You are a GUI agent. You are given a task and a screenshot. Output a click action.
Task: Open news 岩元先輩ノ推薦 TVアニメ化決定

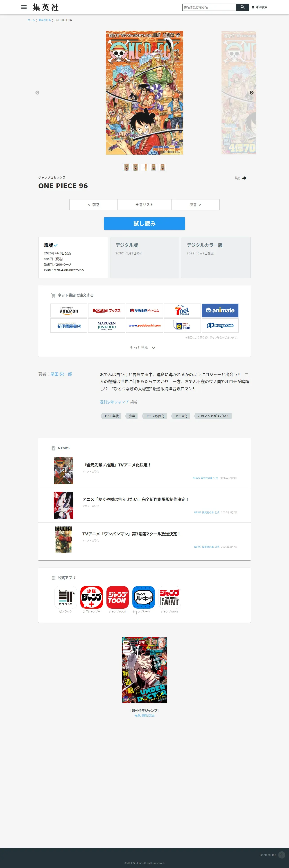(x=117, y=465)
